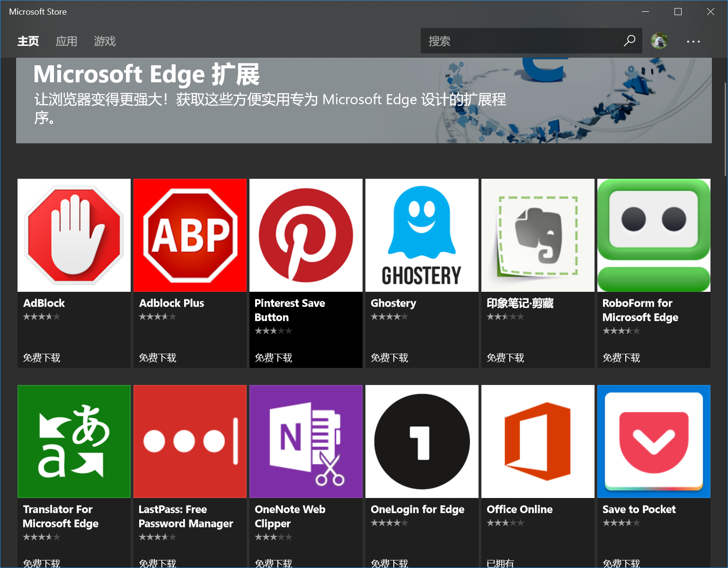Click the Pinterest Save Button title
The width and height of the screenshot is (728, 568).
coord(290,310)
